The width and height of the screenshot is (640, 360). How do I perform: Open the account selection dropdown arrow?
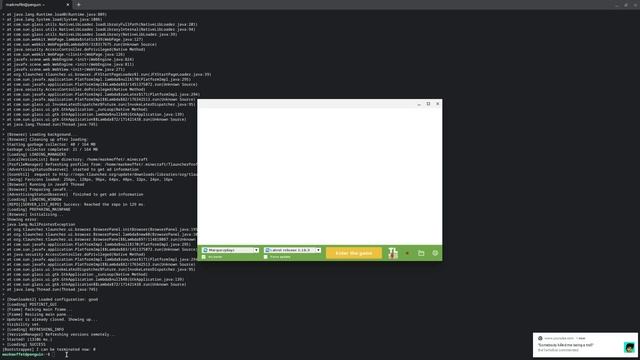pos(256,250)
